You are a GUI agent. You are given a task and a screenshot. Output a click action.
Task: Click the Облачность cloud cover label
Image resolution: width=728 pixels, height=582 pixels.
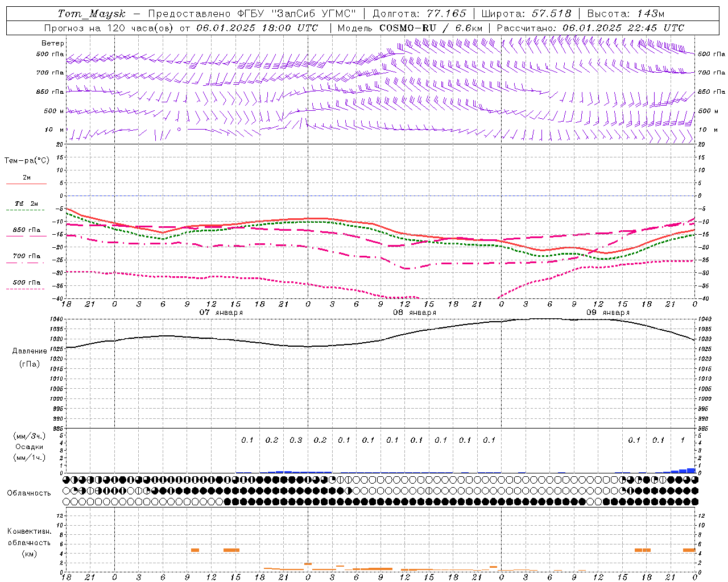click(x=29, y=493)
